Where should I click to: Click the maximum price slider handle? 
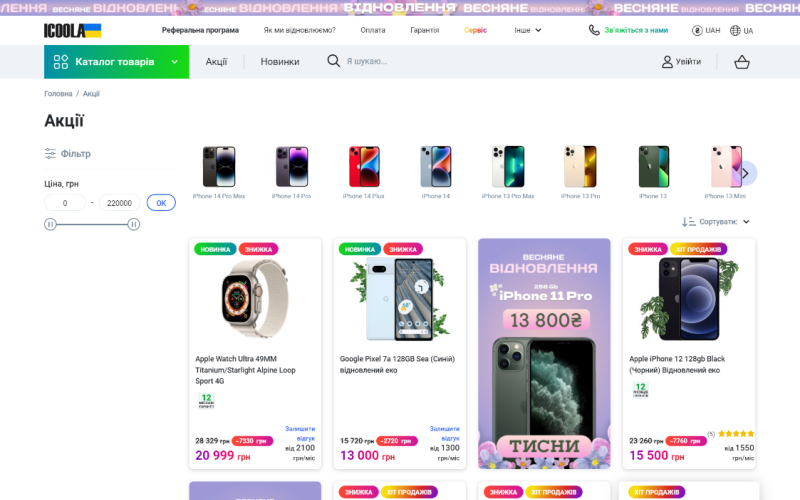coord(134,224)
